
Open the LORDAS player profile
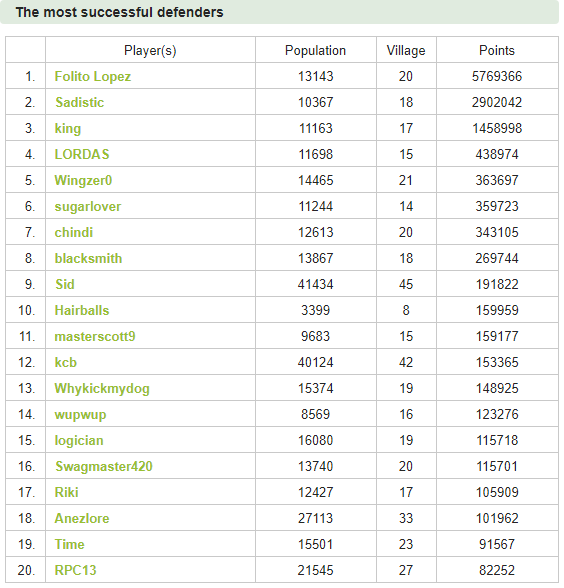pyautogui.click(x=82, y=154)
